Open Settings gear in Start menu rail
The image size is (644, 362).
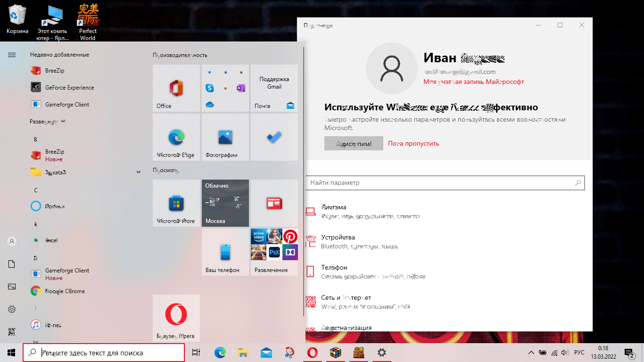coord(12,309)
